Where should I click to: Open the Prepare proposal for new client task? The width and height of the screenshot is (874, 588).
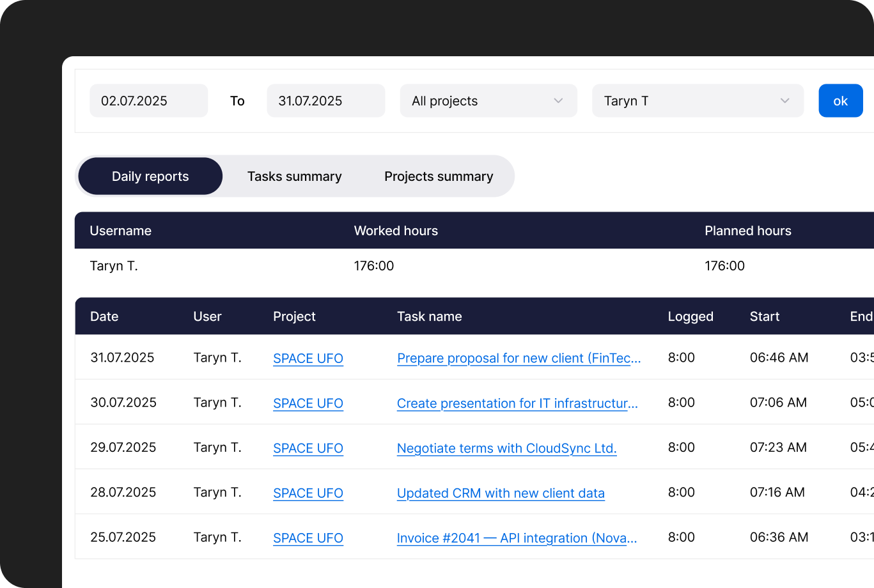519,359
